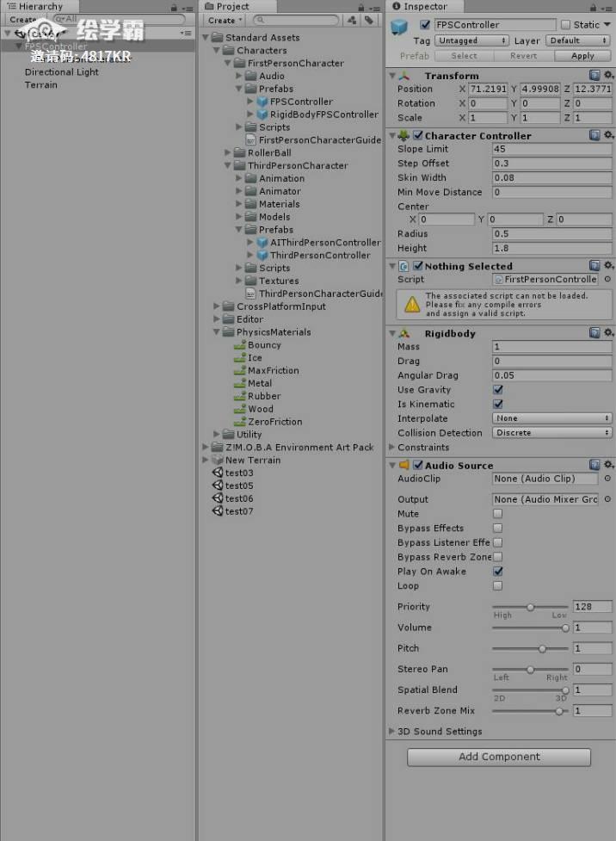Image resolution: width=616 pixels, height=841 pixels.
Task: Open the Static dropdown arrow menu
Action: (607, 25)
